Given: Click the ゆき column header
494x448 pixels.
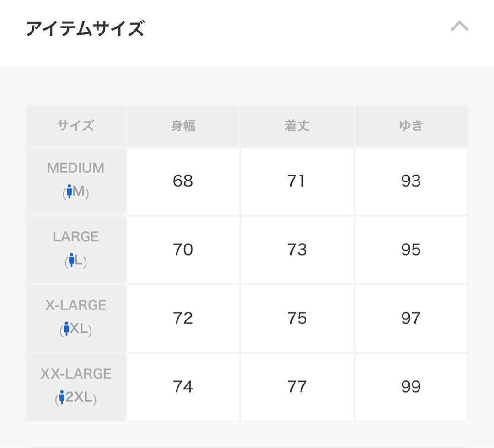Looking at the screenshot, I should (411, 125).
